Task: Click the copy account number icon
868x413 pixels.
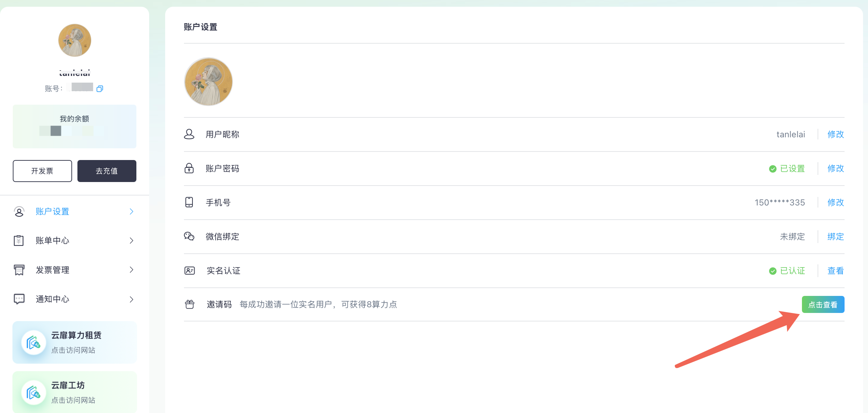Action: click(100, 89)
